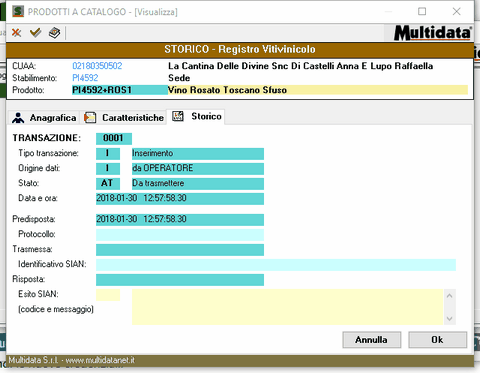
Task: Click the Origine dati code field
Action: (108, 168)
